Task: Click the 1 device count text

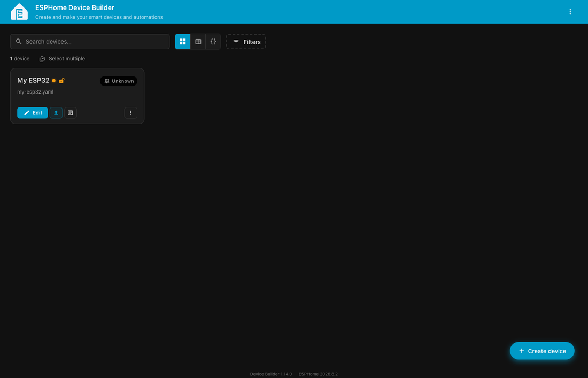Action: (20, 59)
